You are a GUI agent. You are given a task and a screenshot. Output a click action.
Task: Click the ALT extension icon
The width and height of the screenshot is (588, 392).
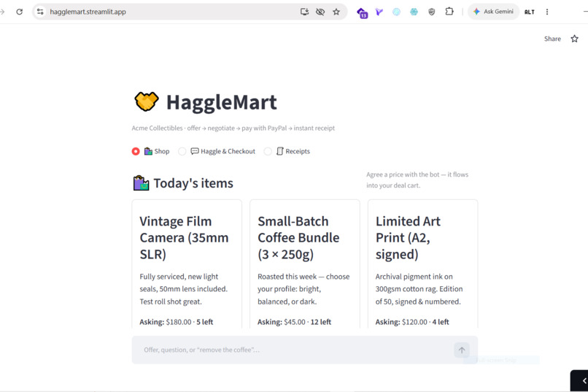pos(530,12)
